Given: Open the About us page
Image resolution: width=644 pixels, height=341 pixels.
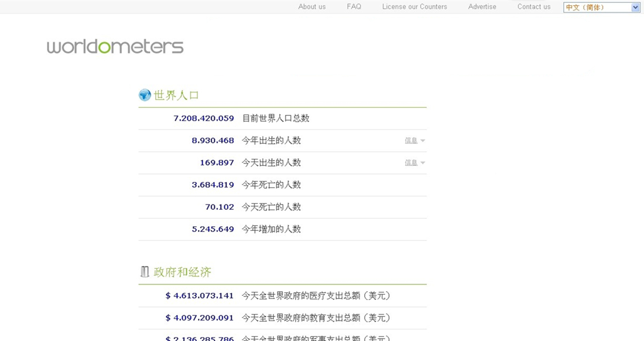Looking at the screenshot, I should (311, 7).
